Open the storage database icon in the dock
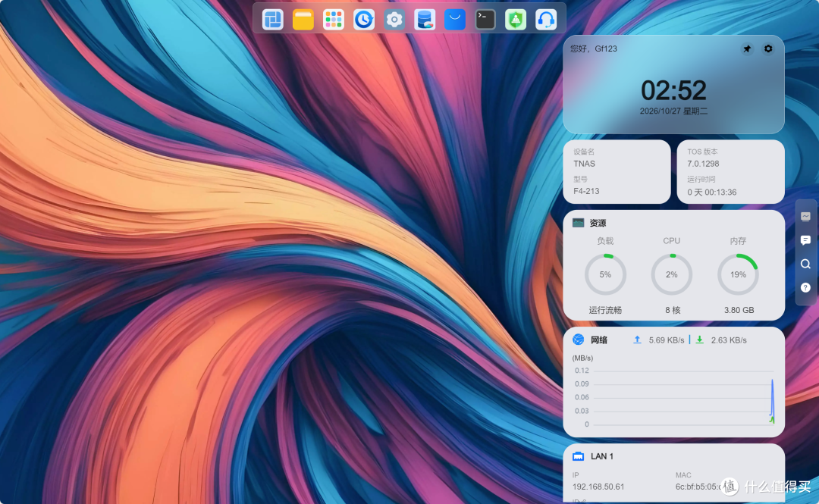 coord(425,19)
